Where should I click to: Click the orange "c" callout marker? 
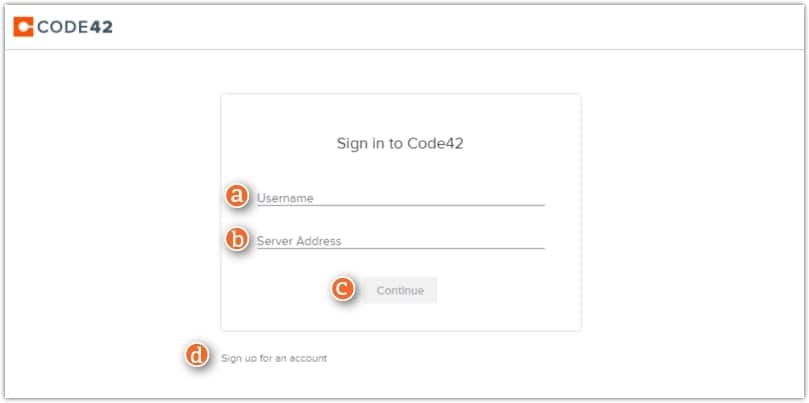tap(343, 290)
